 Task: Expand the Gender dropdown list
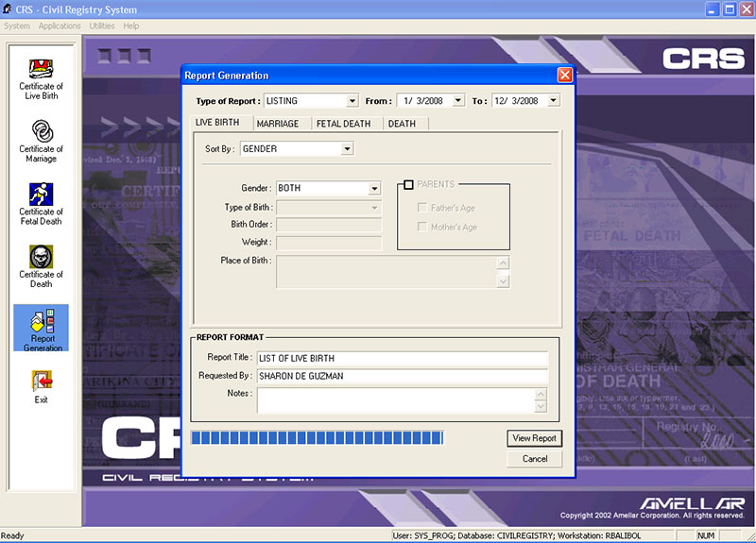[374, 188]
